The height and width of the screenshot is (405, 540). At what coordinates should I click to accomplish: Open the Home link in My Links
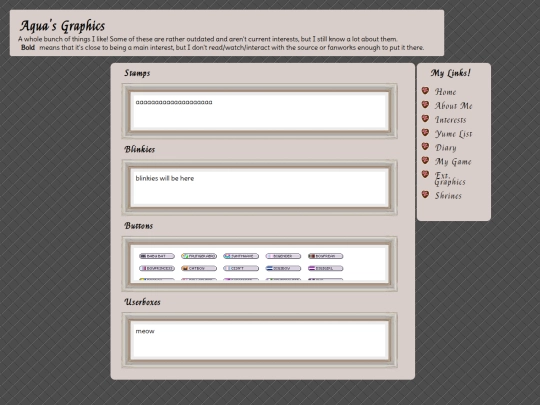445,92
